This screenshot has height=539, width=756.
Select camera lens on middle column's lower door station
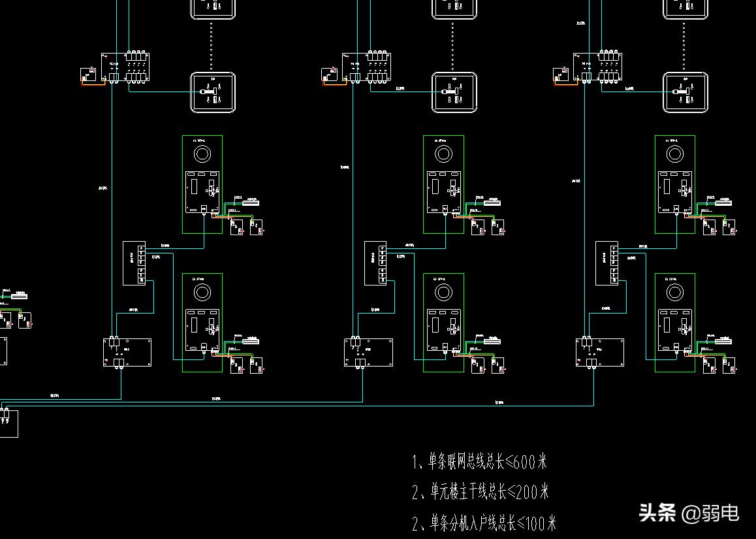[443, 291]
